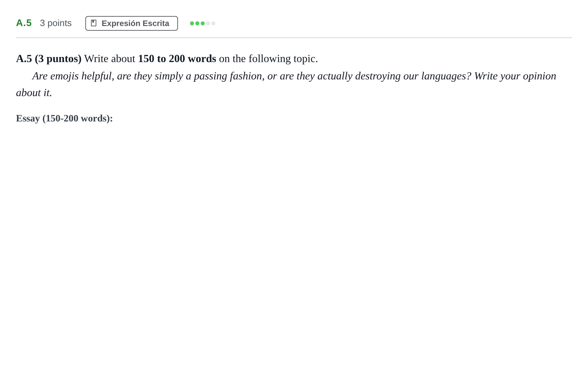Viewport: 588px width, 383px height.
Task: Select the second green difficulty dot
Action: click(197, 23)
